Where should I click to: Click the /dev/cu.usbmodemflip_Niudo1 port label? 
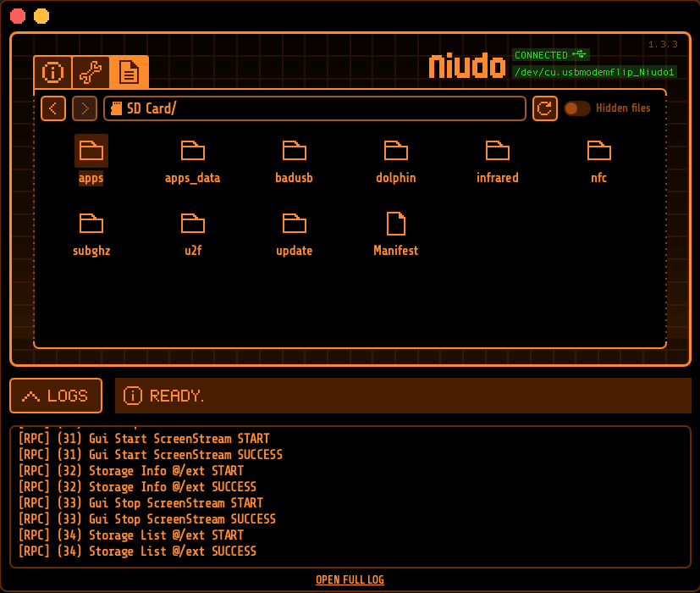pyautogui.click(x=594, y=72)
